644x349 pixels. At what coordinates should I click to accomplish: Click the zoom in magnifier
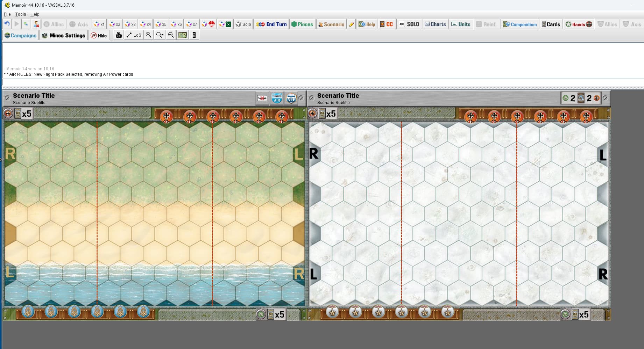149,35
